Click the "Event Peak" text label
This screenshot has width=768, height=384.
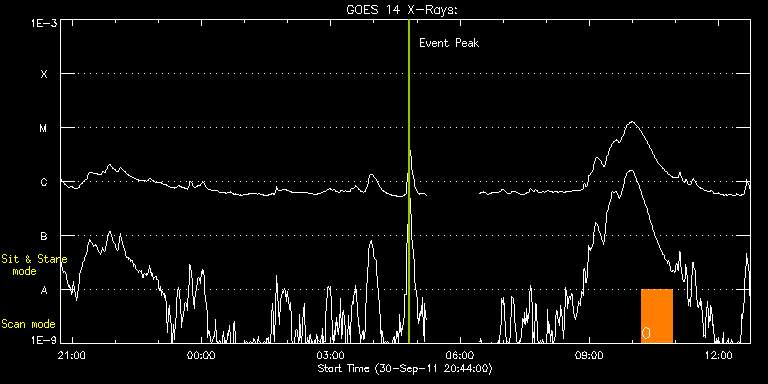point(449,43)
